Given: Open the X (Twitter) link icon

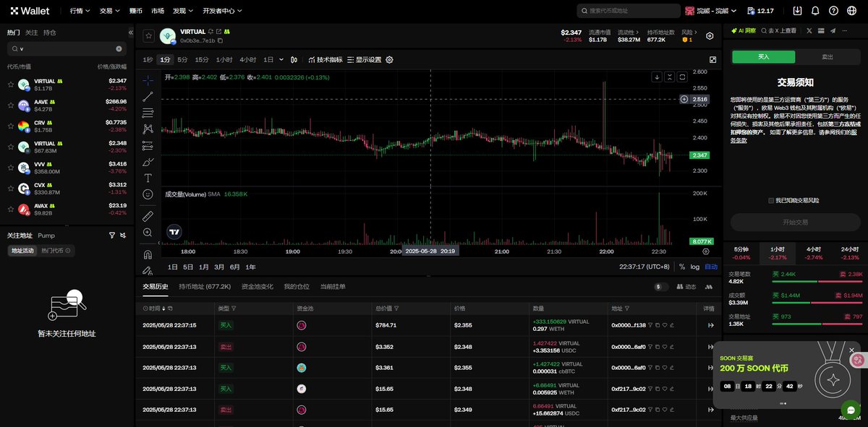Looking at the screenshot, I should [x=809, y=31].
